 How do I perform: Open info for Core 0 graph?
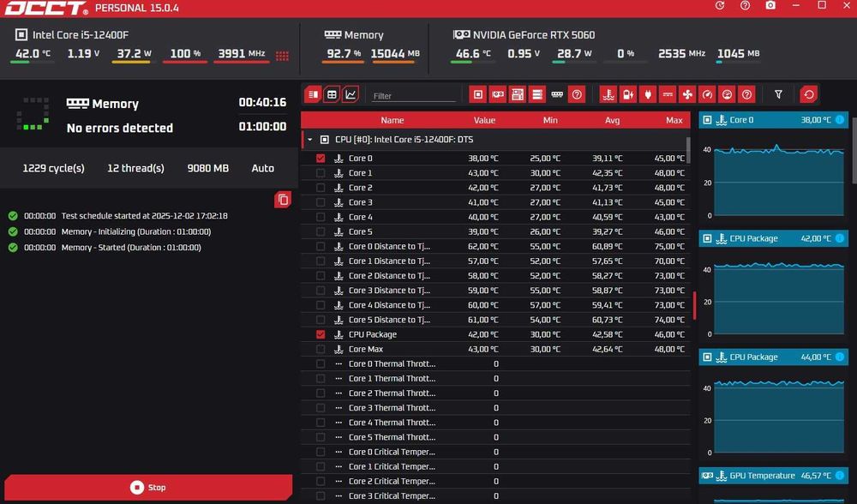(840, 120)
